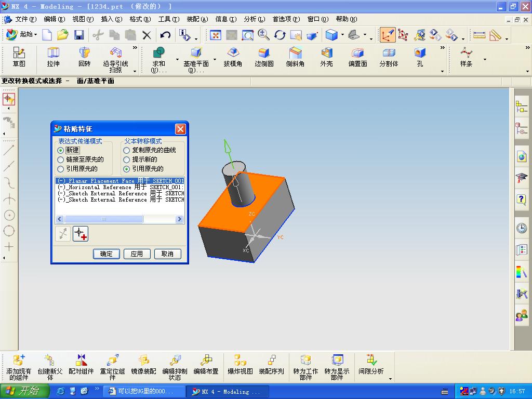Screen dimensions: 532x399
Task: Open the 工具 menu
Action: (x=169, y=19)
